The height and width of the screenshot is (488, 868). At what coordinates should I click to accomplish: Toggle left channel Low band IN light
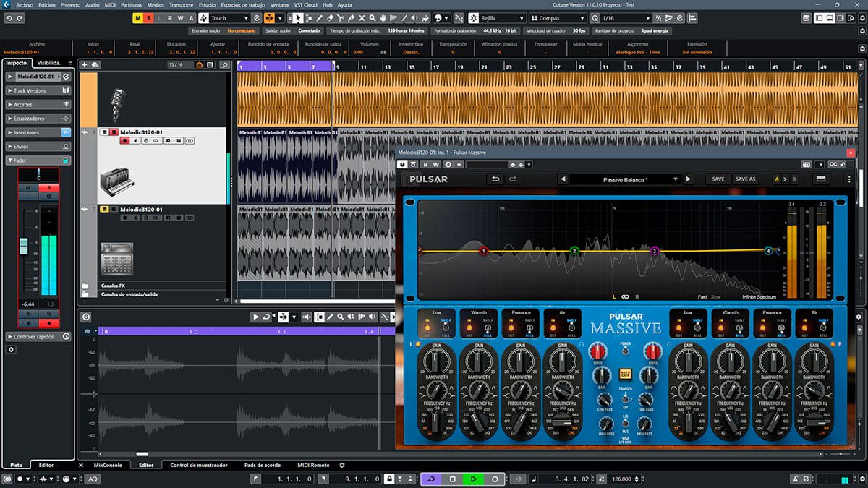[x=427, y=326]
